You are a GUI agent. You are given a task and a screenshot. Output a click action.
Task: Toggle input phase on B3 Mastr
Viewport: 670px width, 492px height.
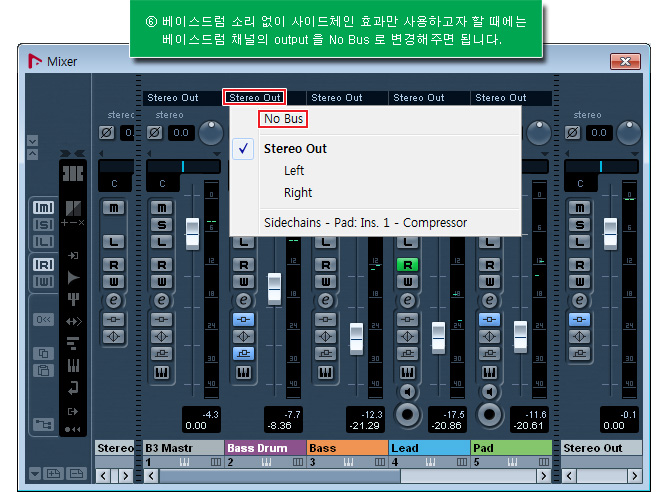(x=155, y=133)
